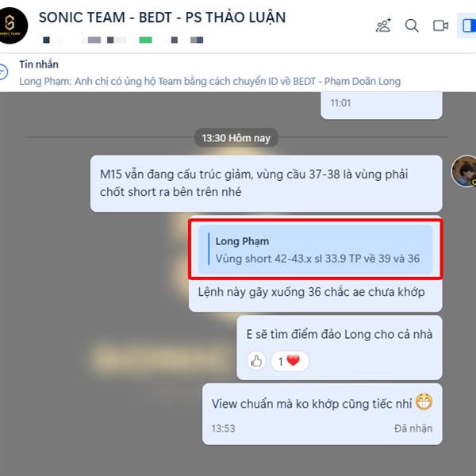
Task: Click the 13:30 Hôm nay timestamp divider
Action: tap(236, 138)
